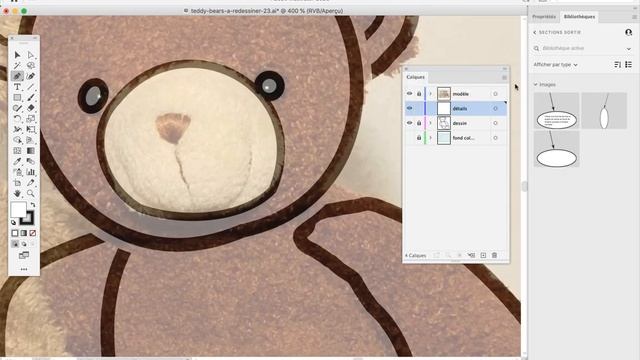The width and height of the screenshot is (640, 360).
Task: Hide the modèle layer eye
Action: [409, 94]
